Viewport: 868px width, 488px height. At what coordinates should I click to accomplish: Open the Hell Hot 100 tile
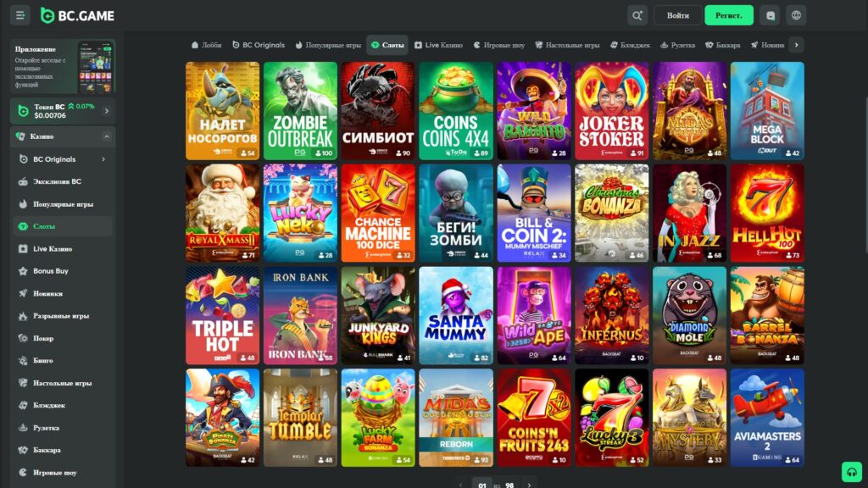coord(767,213)
